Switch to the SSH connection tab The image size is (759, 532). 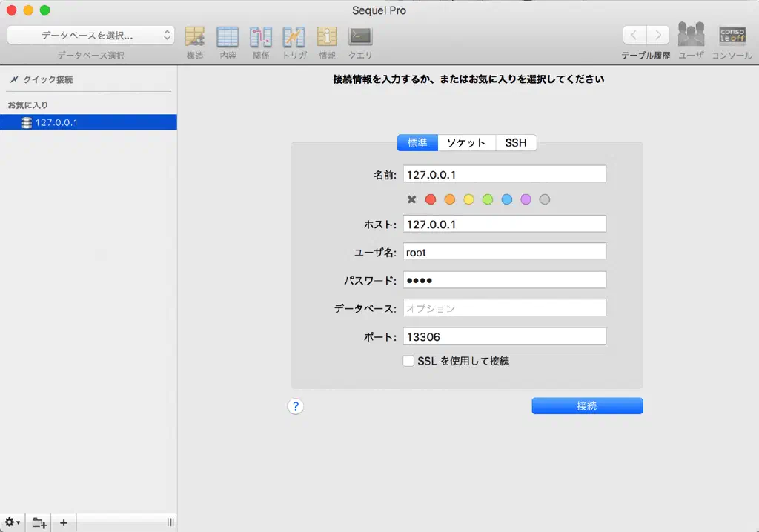click(x=516, y=143)
